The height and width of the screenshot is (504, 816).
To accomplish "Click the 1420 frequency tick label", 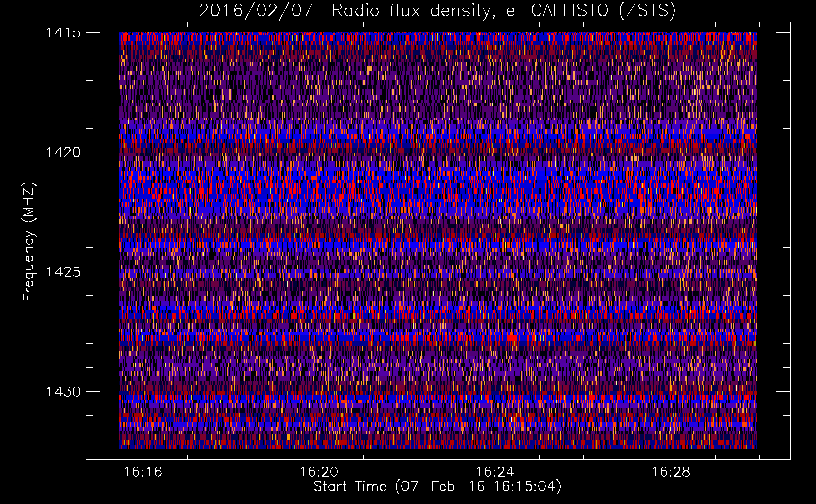I will coord(64,152).
